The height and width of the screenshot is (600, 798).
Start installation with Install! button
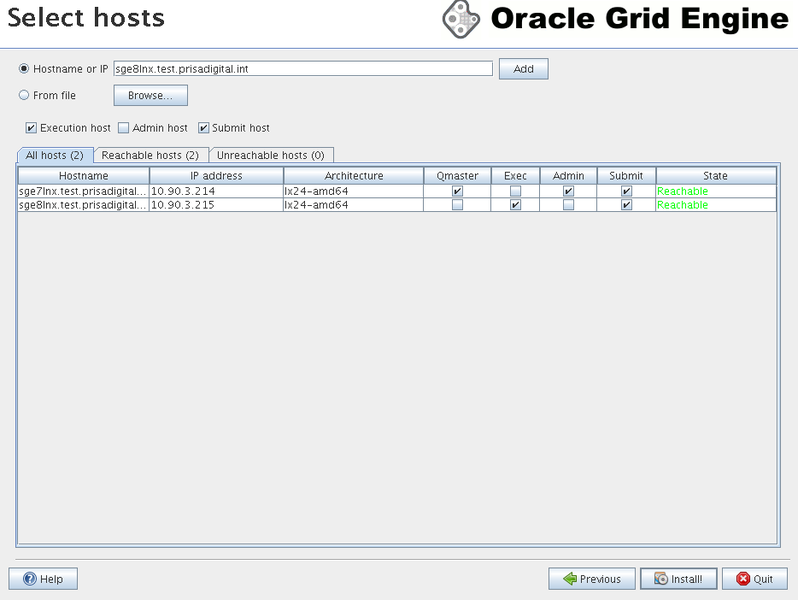coord(678,579)
